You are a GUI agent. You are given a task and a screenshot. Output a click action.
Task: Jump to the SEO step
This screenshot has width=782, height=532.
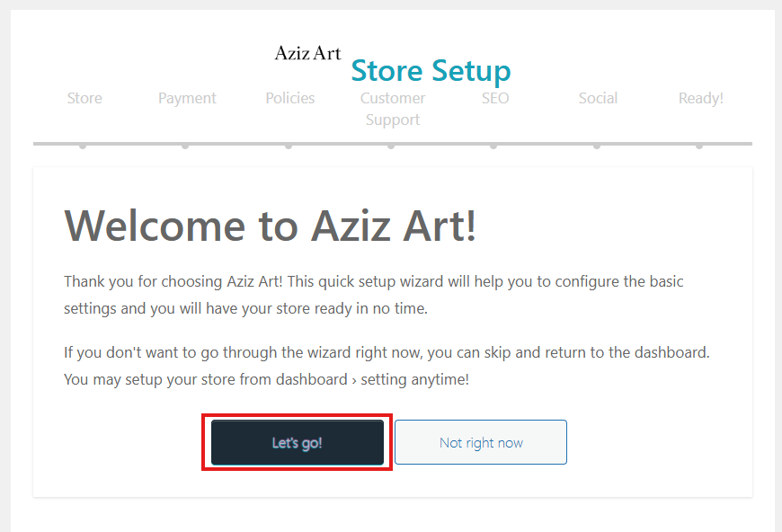tap(495, 98)
